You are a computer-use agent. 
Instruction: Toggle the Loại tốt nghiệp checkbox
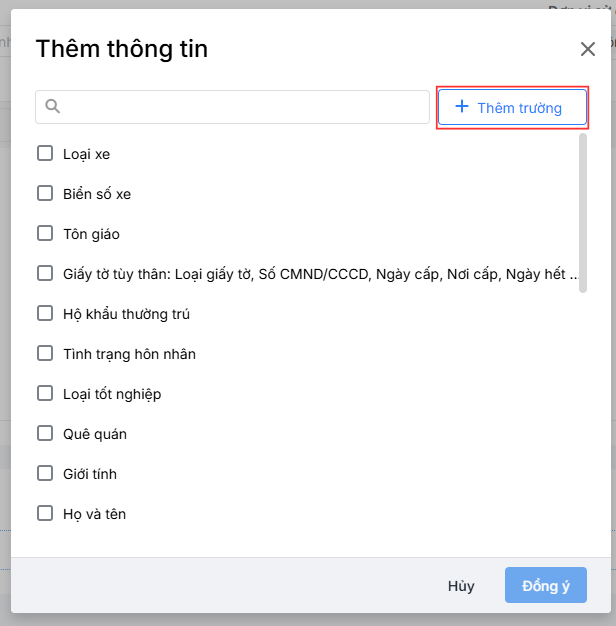click(x=45, y=394)
